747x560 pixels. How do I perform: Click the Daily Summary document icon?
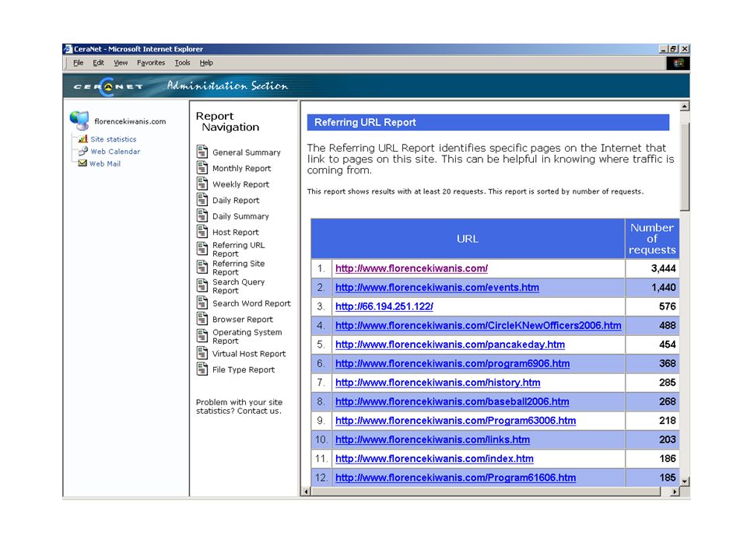pyautogui.click(x=202, y=215)
